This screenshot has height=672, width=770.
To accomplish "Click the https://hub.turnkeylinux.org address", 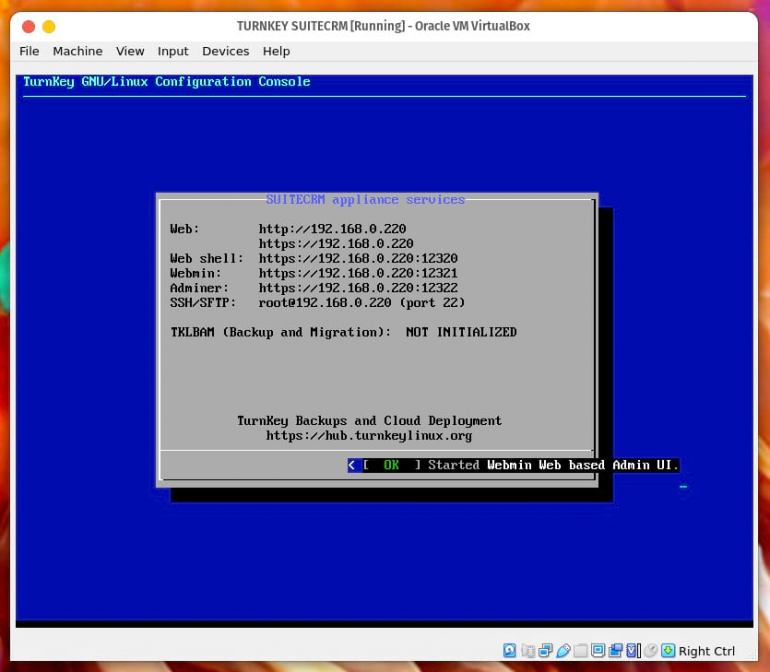I will pos(369,436).
